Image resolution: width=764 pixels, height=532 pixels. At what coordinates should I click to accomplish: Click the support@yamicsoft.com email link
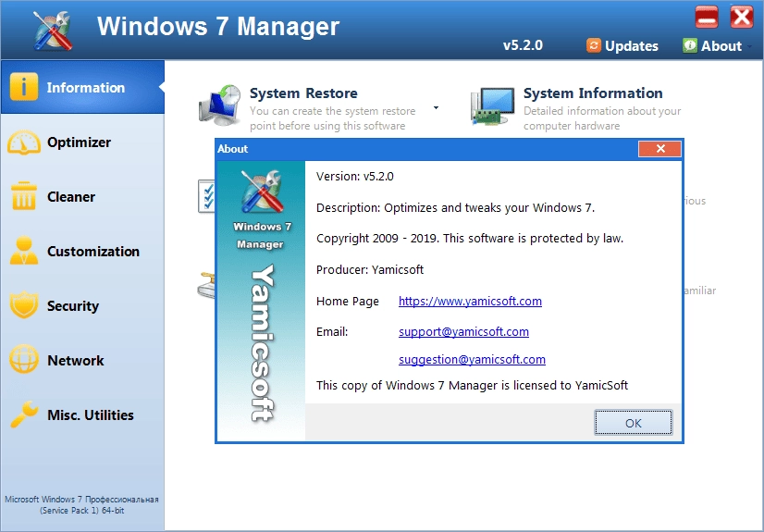(x=463, y=332)
